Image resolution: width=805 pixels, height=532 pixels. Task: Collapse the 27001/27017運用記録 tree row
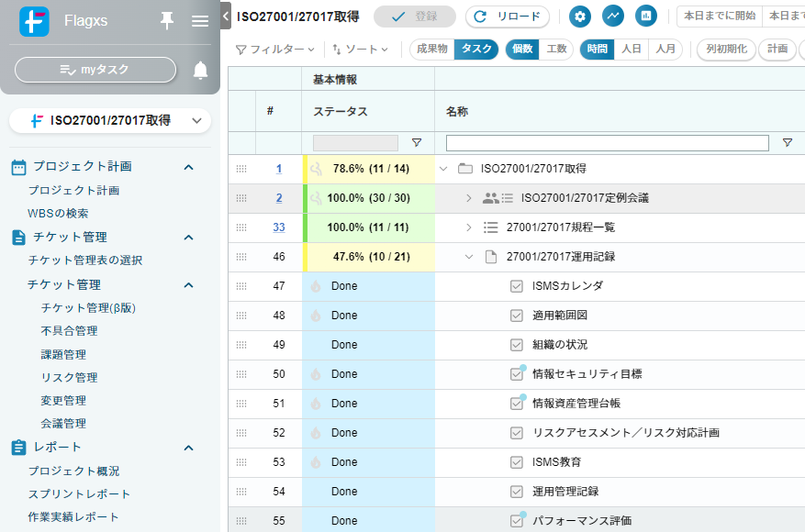click(x=469, y=257)
